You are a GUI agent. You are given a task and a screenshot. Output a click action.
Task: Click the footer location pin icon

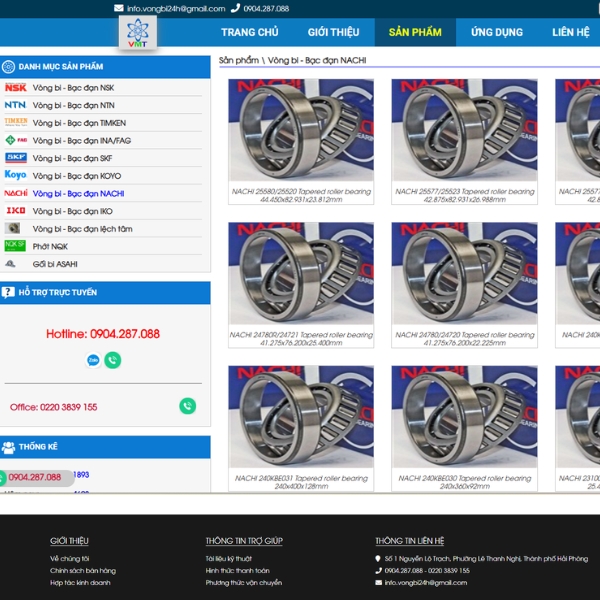pyautogui.click(x=378, y=559)
